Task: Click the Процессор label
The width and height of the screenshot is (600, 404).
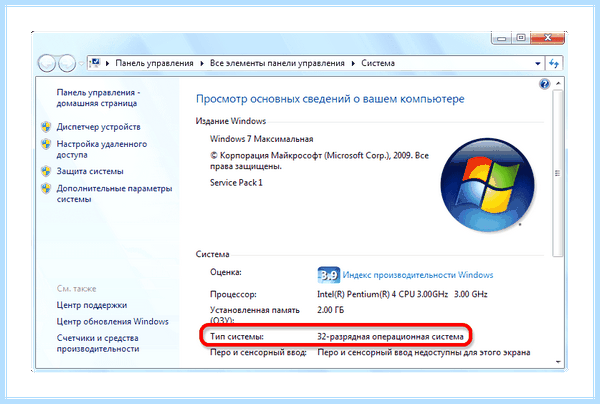Action: tap(233, 294)
